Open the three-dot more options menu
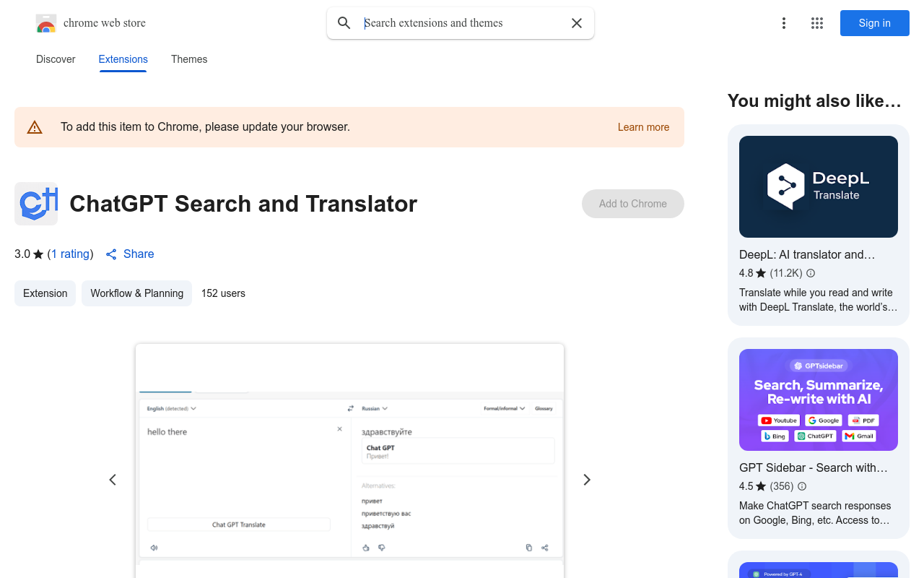The height and width of the screenshot is (578, 924). click(x=784, y=23)
